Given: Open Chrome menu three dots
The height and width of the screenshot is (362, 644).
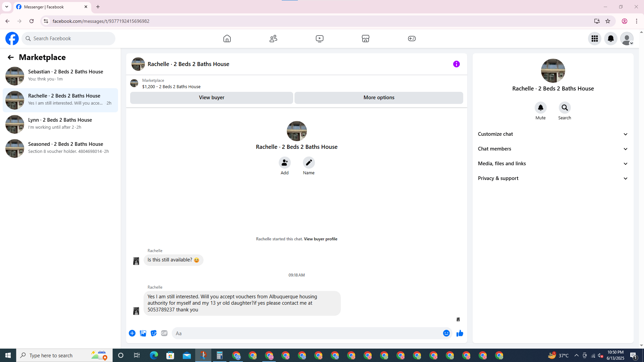Looking at the screenshot, I should tap(637, 21).
